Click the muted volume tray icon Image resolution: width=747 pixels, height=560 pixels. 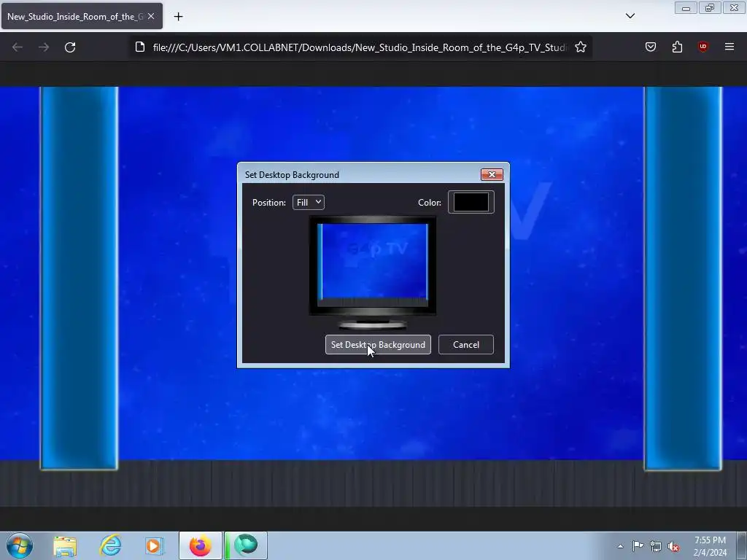pyautogui.click(x=673, y=546)
